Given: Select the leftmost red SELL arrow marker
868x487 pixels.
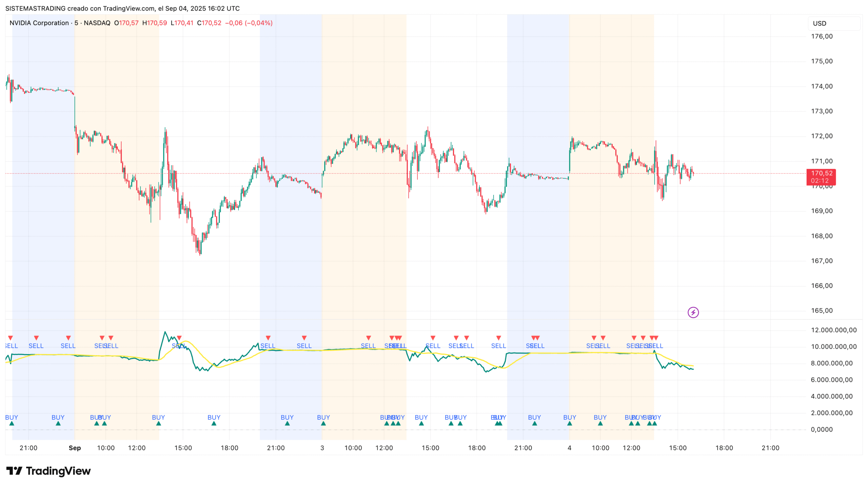Looking at the screenshot, I should [x=10, y=338].
